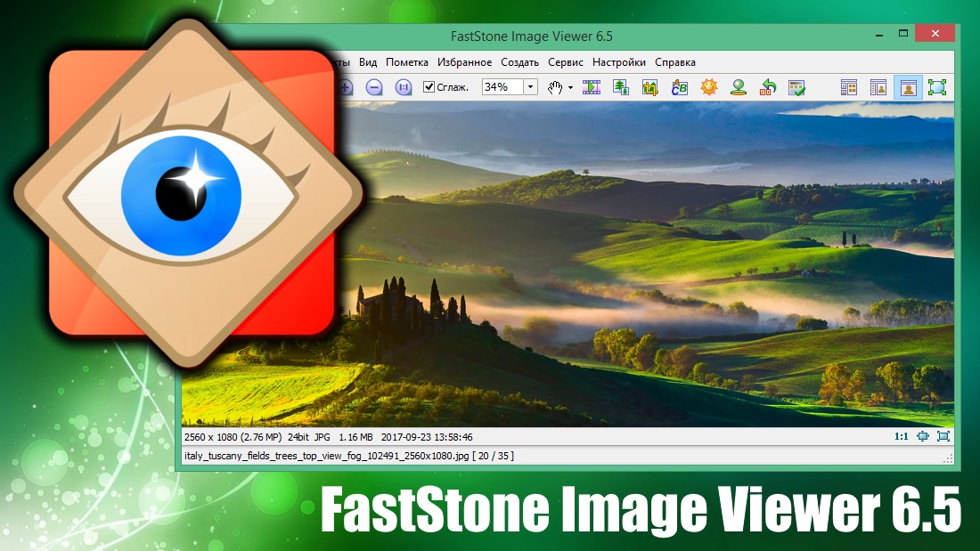Screen dimensions: 980x551
Task: Click the 2560 x 1080 (2.76 MP) text
Action: click(x=233, y=437)
